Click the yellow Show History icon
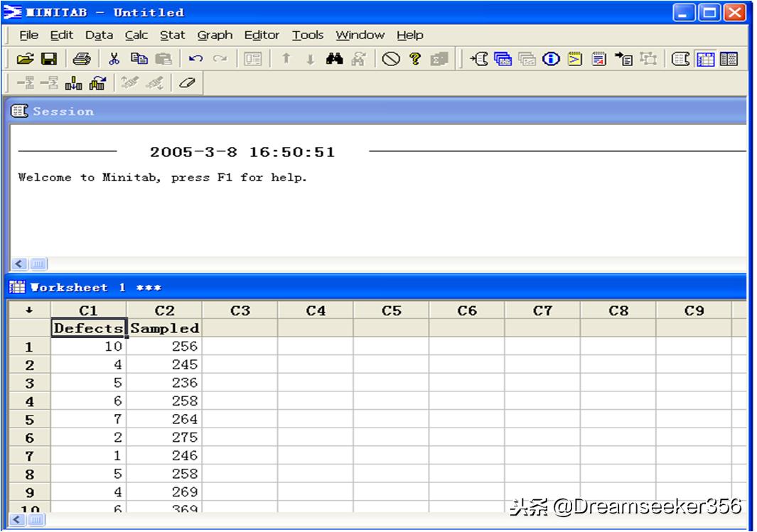757x532 pixels. pyautogui.click(x=574, y=59)
